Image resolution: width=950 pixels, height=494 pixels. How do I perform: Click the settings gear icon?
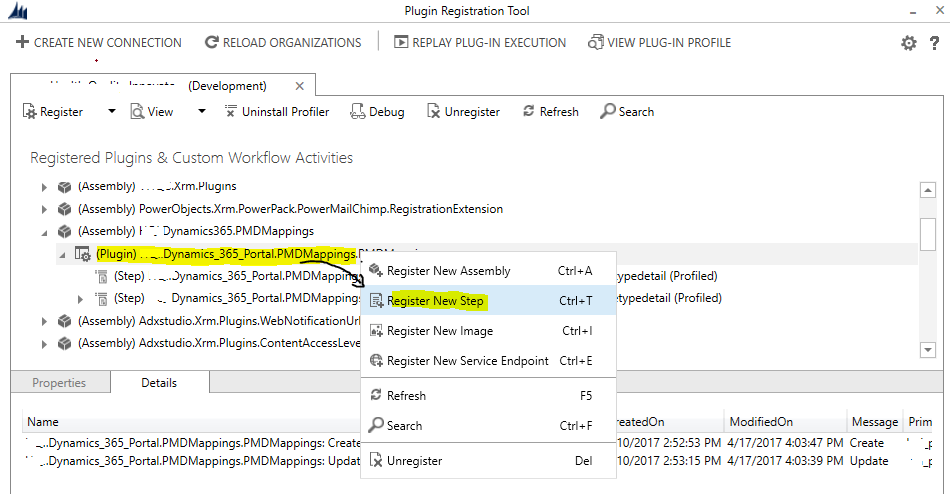pyautogui.click(x=908, y=43)
